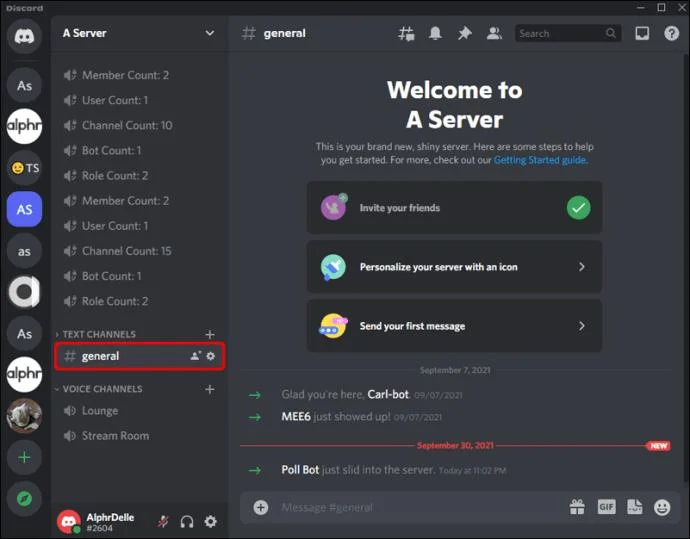This screenshot has width=690, height=539.
Task: Open User Settings gear in user panel
Action: click(x=211, y=521)
